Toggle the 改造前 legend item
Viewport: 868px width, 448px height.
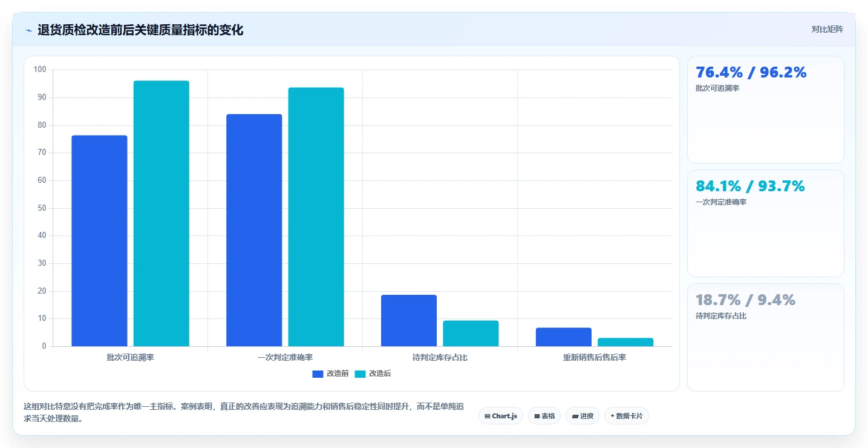(x=330, y=374)
